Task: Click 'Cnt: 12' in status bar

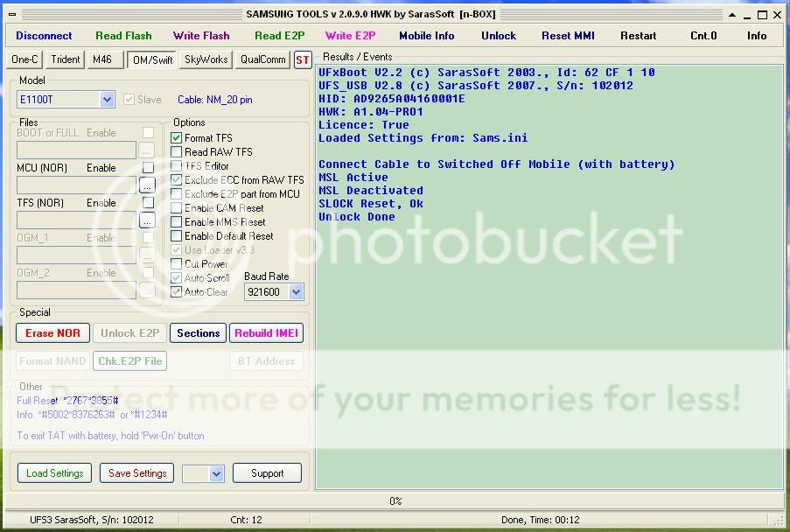Action: pyautogui.click(x=246, y=520)
